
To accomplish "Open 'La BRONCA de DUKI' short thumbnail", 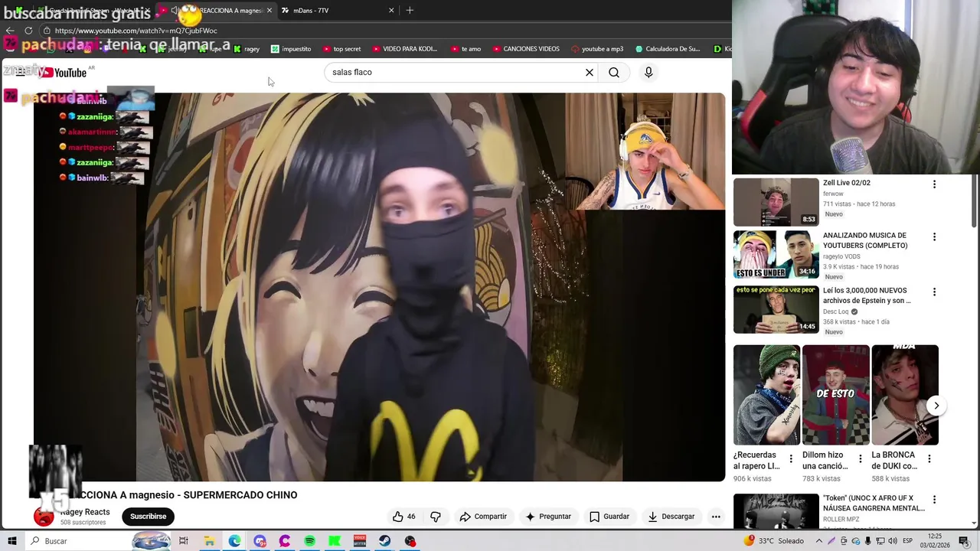I will (904, 395).
